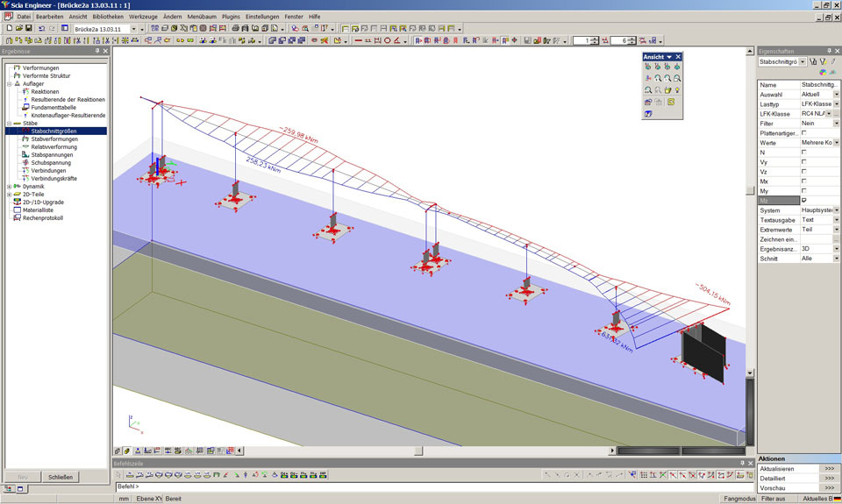Click the Schließen button
842x504 pixels.
click(61, 477)
